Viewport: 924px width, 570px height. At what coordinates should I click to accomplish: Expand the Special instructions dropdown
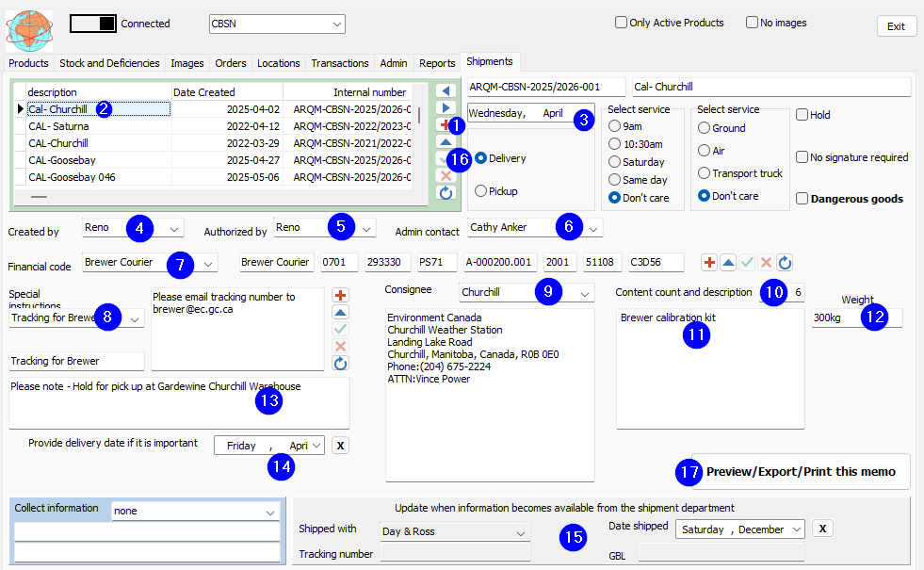coord(135,318)
